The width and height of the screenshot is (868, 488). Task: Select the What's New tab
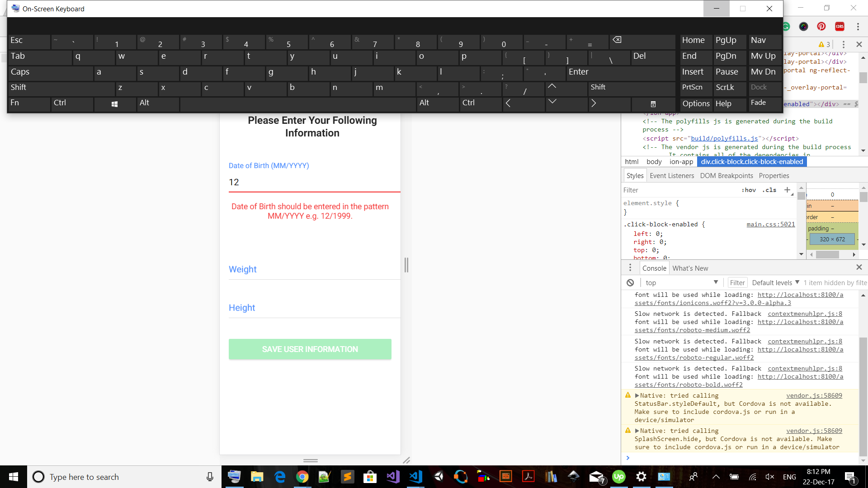coord(690,268)
